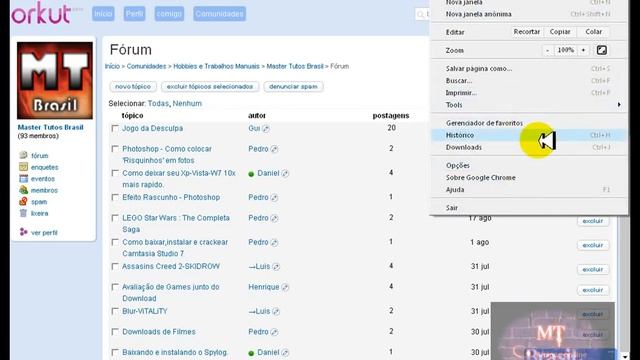Click the fórum sidebar icon
This screenshot has width=640, height=360.
(23, 155)
